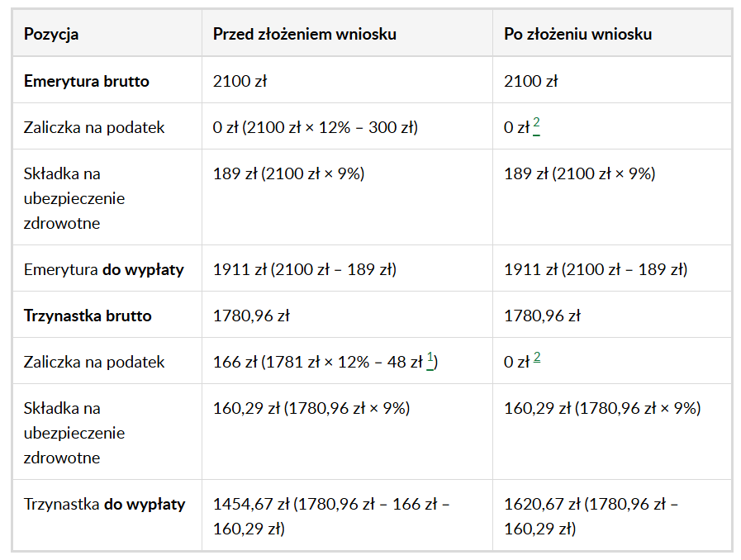Select the Emerytura brutto row label
Screen dimensions: 741x560
tap(87, 81)
